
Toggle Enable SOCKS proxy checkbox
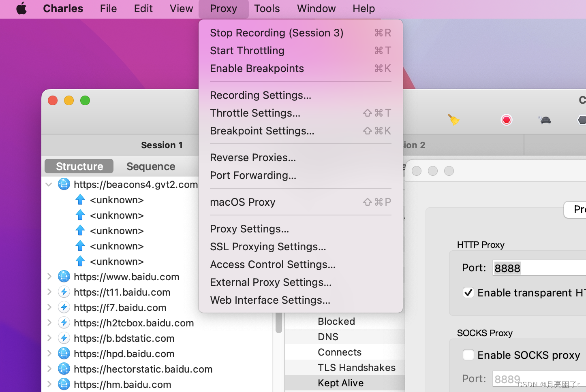(468, 355)
